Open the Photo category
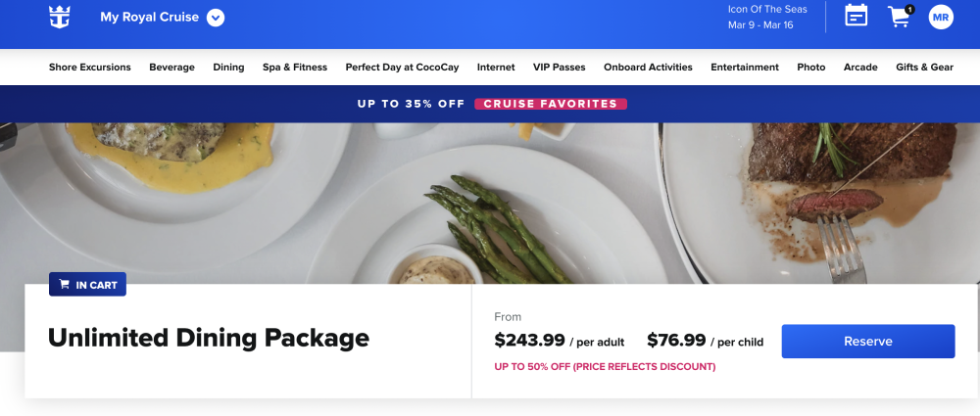980x416 pixels. 811,67
